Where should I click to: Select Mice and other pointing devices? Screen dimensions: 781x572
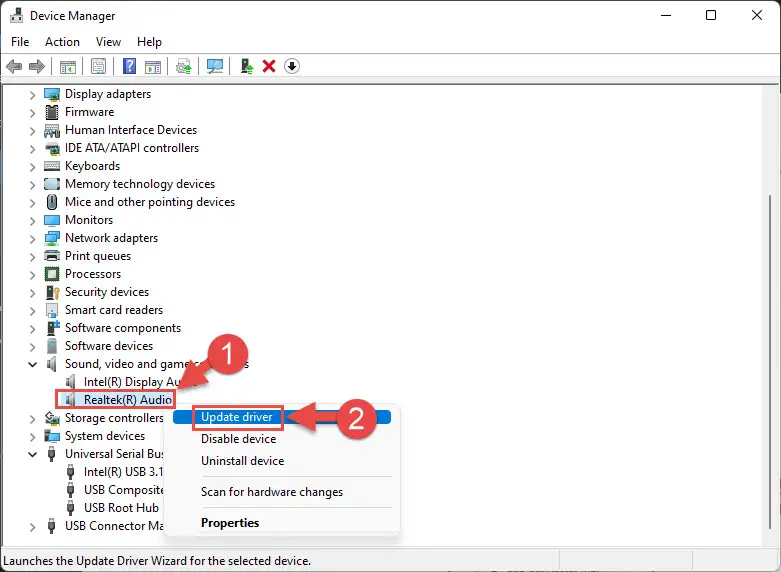(150, 202)
